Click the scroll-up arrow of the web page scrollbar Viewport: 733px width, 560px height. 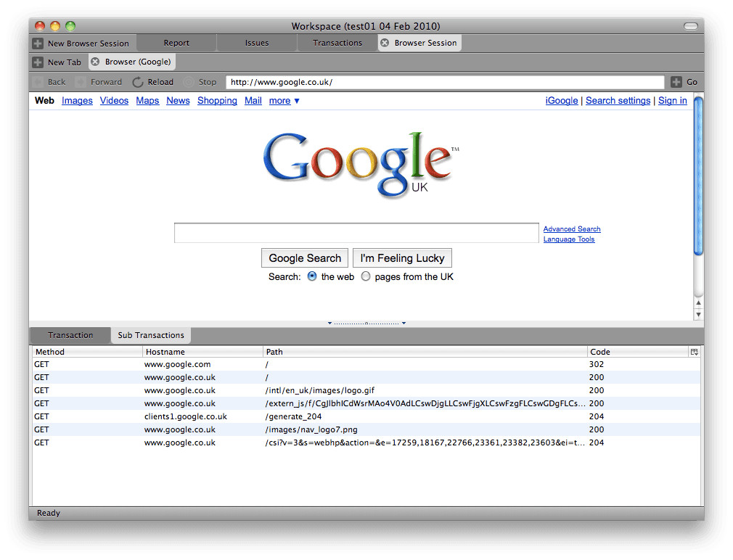point(698,302)
